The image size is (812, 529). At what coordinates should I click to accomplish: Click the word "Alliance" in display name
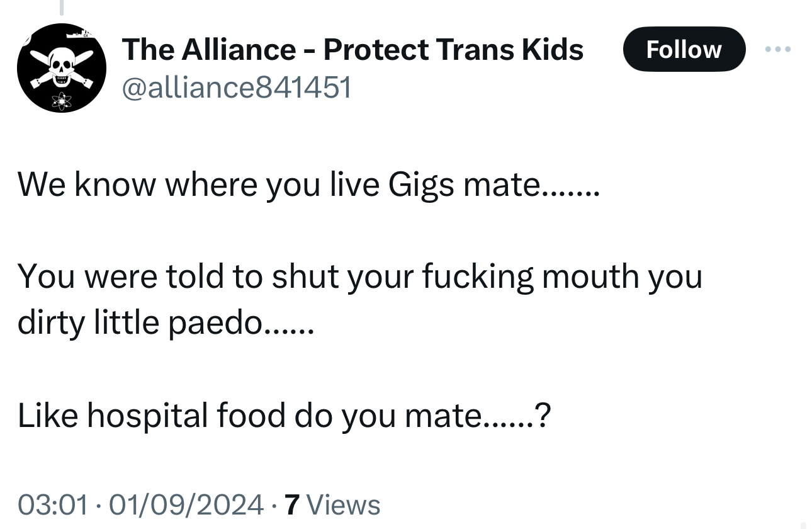[239, 49]
